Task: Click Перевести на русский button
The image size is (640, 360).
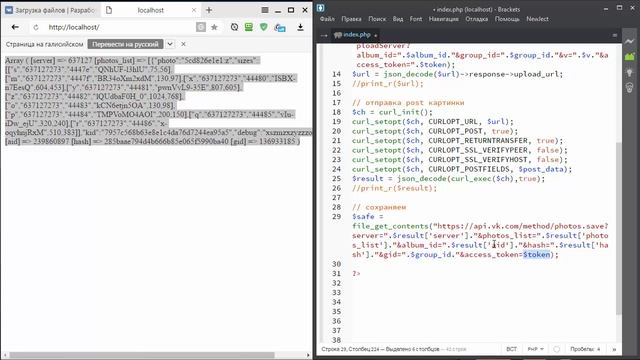Action: (125, 44)
